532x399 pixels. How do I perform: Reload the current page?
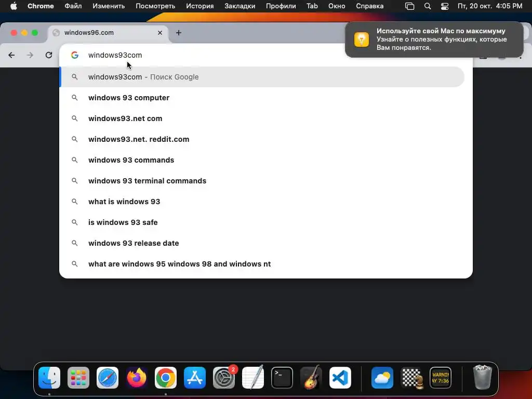pyautogui.click(x=49, y=55)
